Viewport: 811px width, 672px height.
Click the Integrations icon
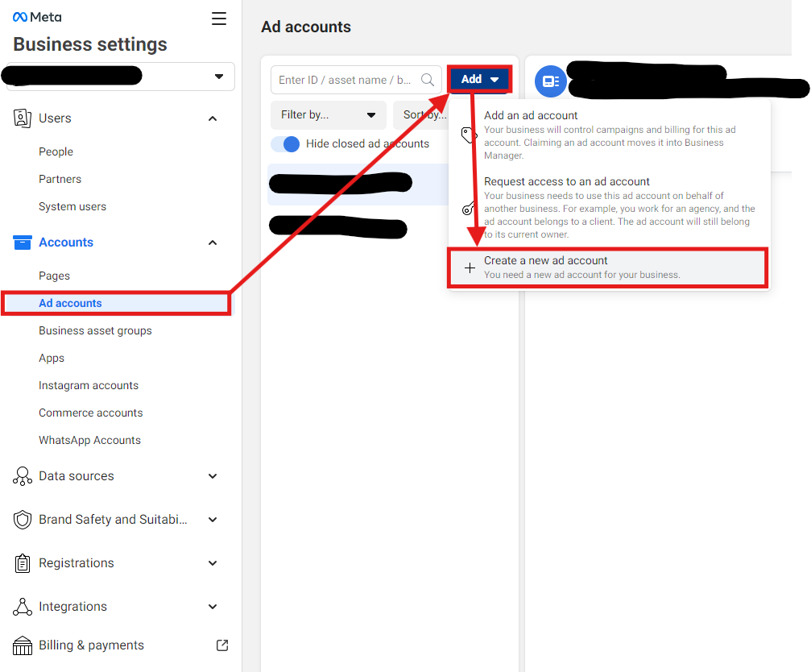23,607
